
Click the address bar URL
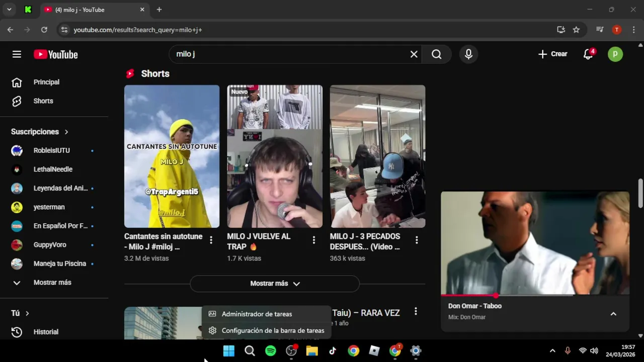pos(138,30)
